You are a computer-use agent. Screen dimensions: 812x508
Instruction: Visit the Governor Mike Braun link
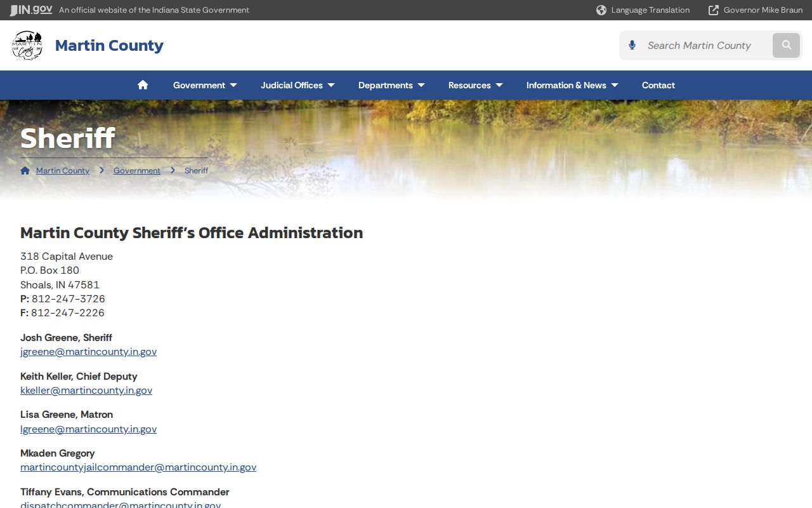[763, 10]
